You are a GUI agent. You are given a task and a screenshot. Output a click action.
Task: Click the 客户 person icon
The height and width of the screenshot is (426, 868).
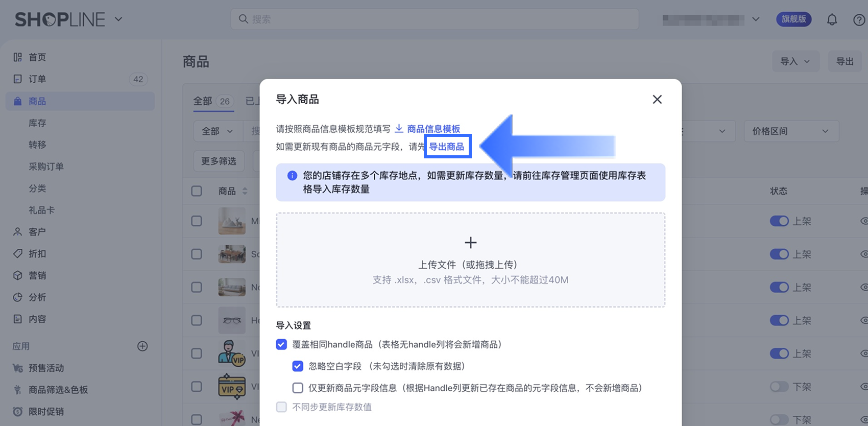[18, 232]
